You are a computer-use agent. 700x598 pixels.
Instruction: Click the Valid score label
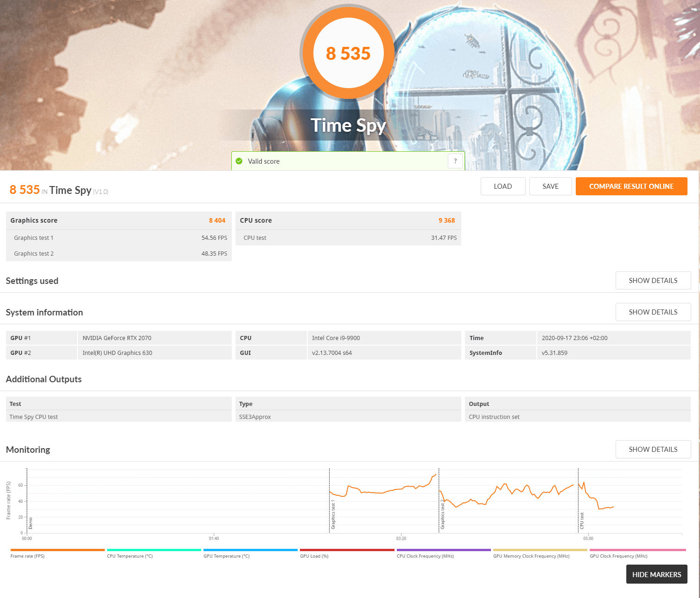[x=264, y=161]
